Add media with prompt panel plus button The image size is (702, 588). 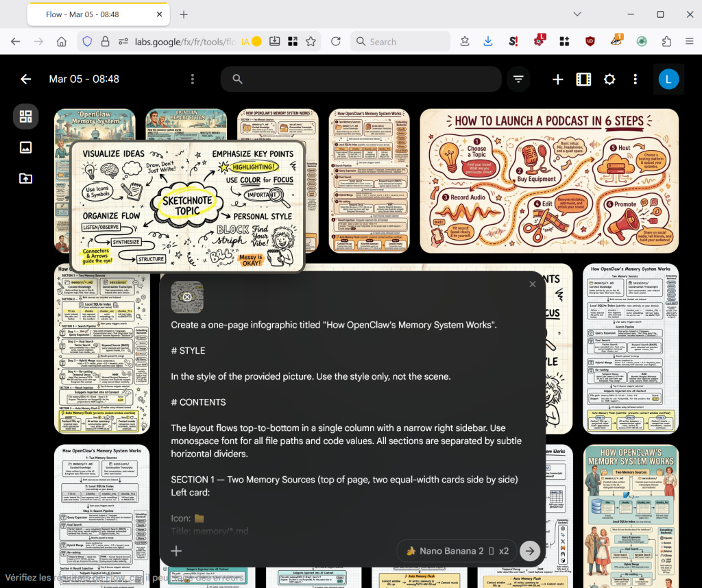tap(176, 550)
